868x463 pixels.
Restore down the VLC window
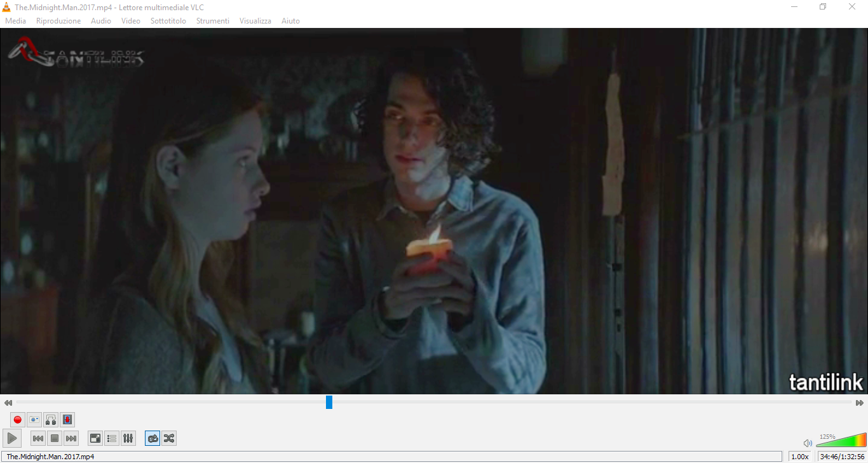tap(823, 7)
